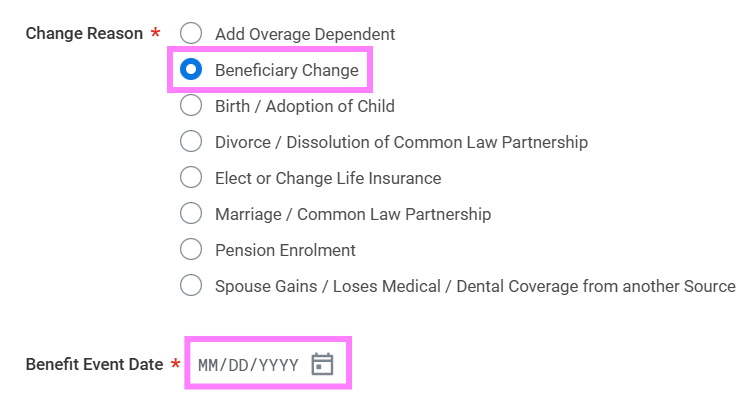This screenshot has width=754, height=406.
Task: Select Divorce / Dissolution of Common Law Partnership radio
Action: [x=191, y=141]
